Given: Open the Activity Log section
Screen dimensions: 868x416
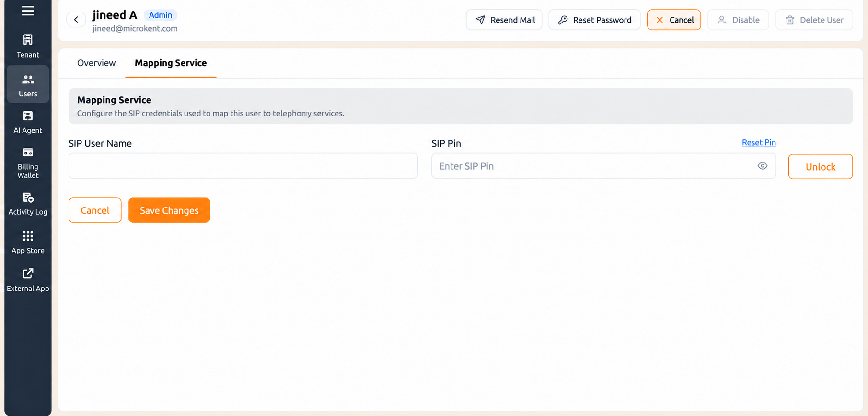Looking at the screenshot, I should click(x=28, y=204).
